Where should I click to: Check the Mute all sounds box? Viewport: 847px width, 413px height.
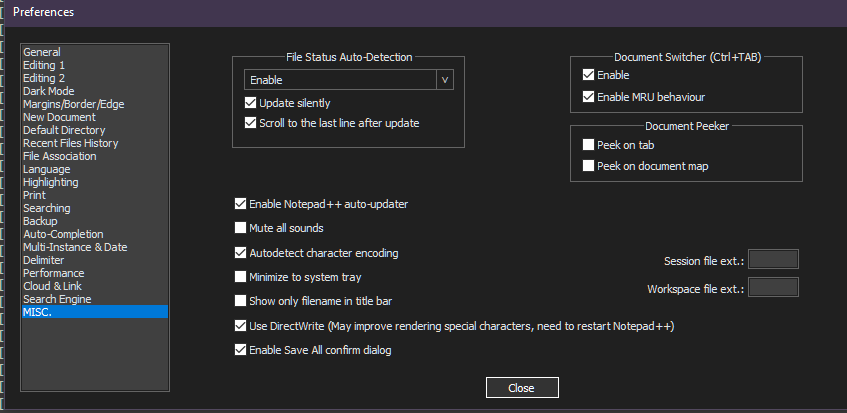click(x=240, y=228)
